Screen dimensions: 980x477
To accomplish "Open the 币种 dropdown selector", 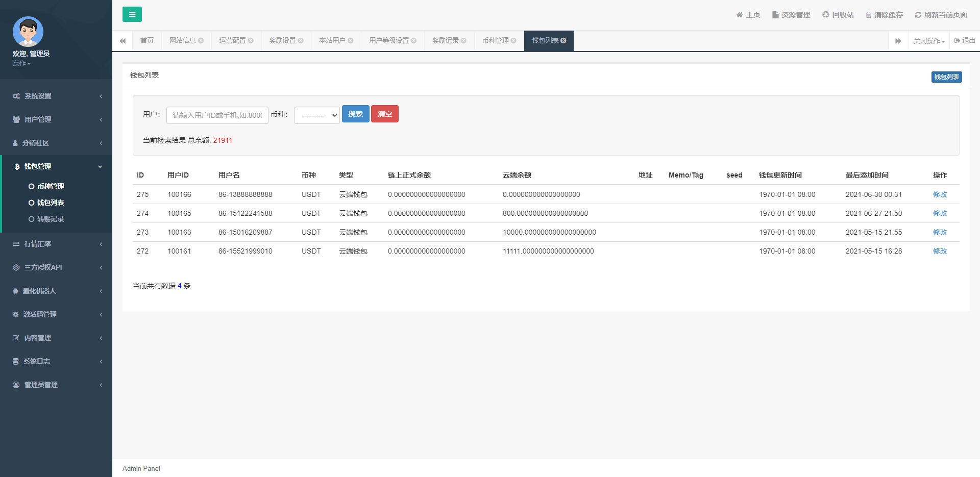I will pos(317,115).
